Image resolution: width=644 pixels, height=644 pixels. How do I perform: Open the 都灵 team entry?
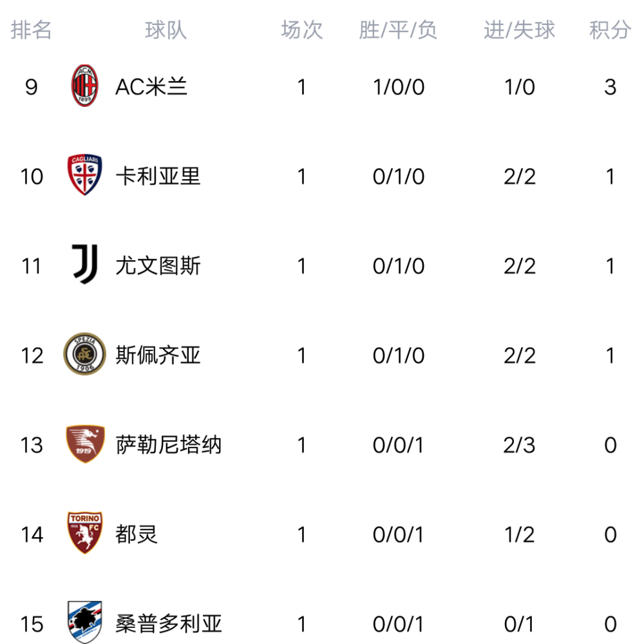[x=137, y=535]
